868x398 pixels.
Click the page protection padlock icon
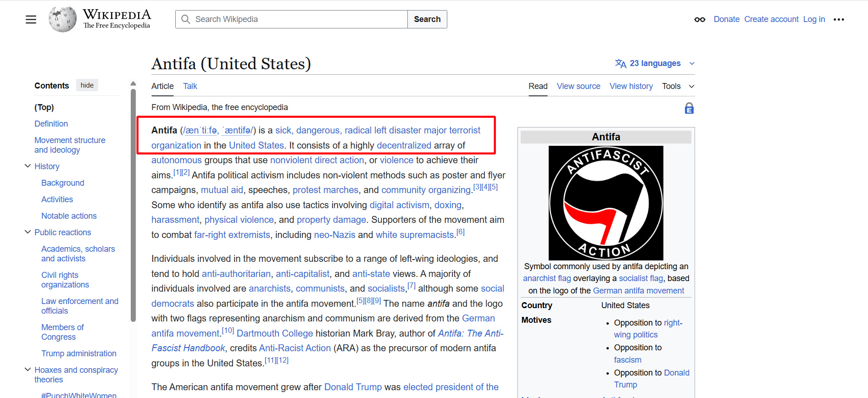pos(689,108)
